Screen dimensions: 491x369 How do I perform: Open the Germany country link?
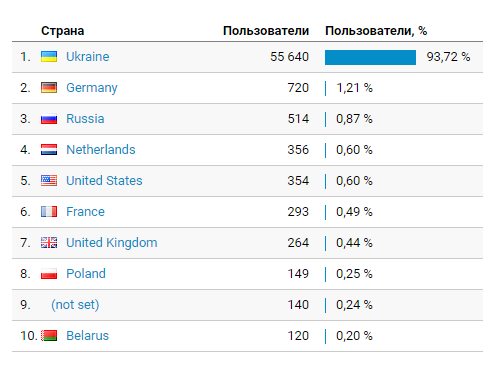click(92, 88)
